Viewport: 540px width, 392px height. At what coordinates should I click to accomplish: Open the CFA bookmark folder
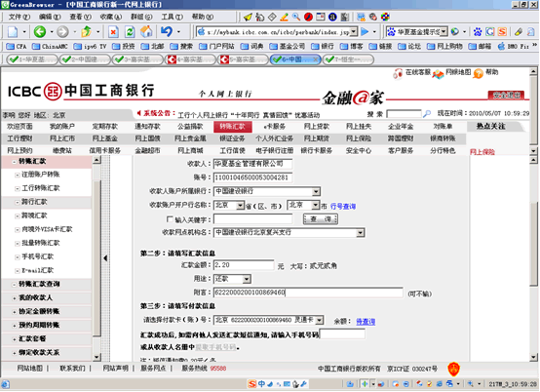pyautogui.click(x=17, y=46)
